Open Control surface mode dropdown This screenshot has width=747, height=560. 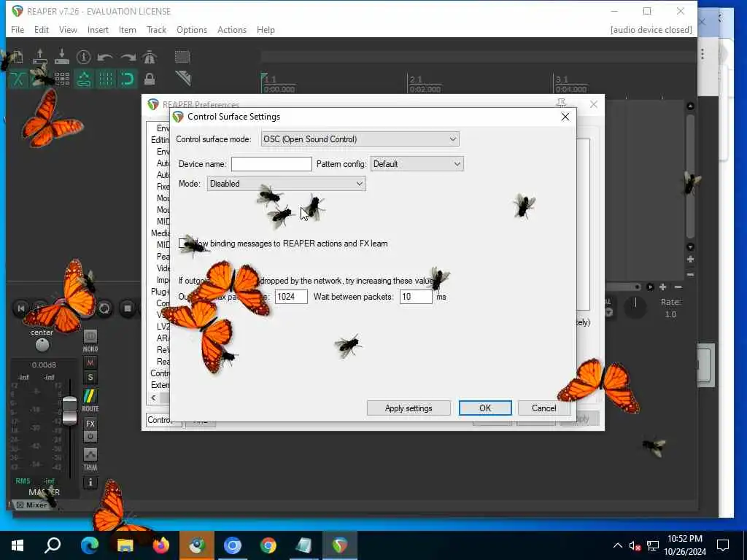360,139
